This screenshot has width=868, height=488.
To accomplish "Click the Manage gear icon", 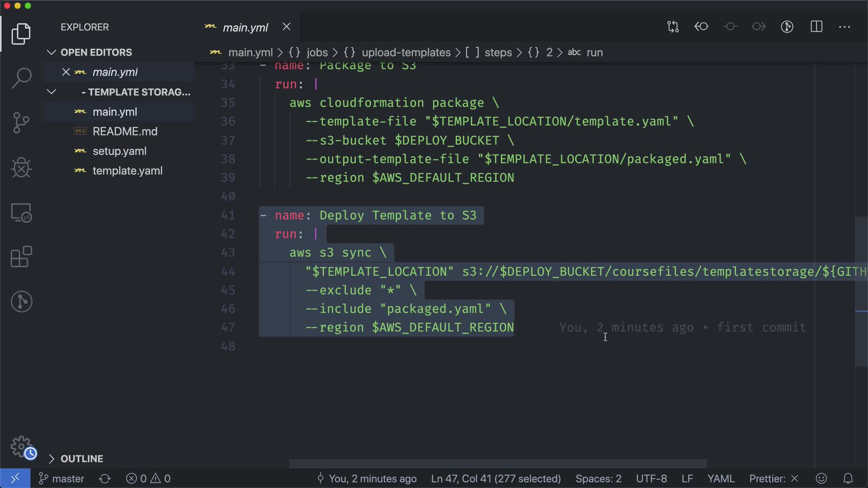I will [21, 446].
